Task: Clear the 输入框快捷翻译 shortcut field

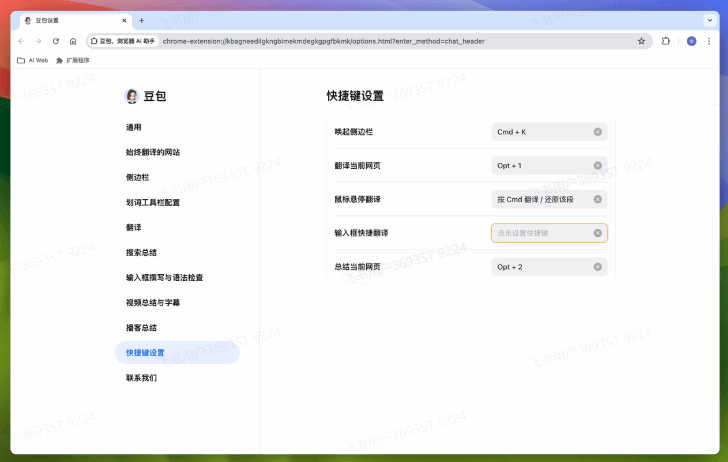Action: (598, 233)
